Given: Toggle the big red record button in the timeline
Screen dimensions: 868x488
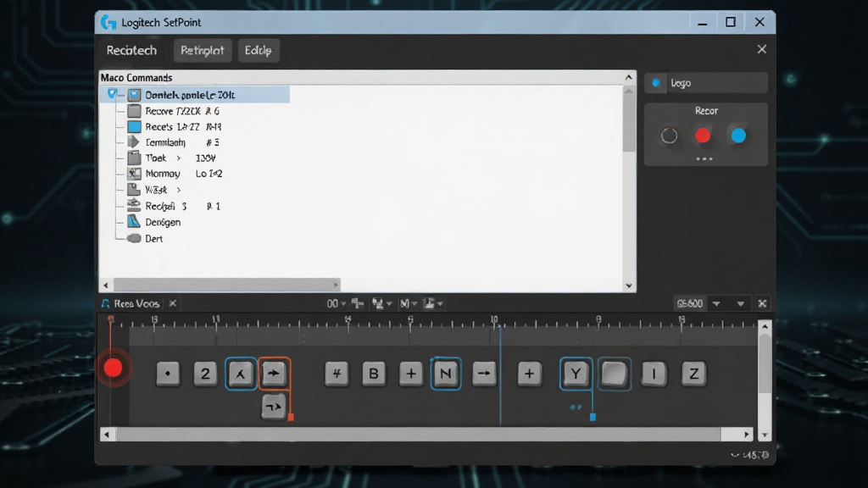Looking at the screenshot, I should pyautogui.click(x=113, y=368).
